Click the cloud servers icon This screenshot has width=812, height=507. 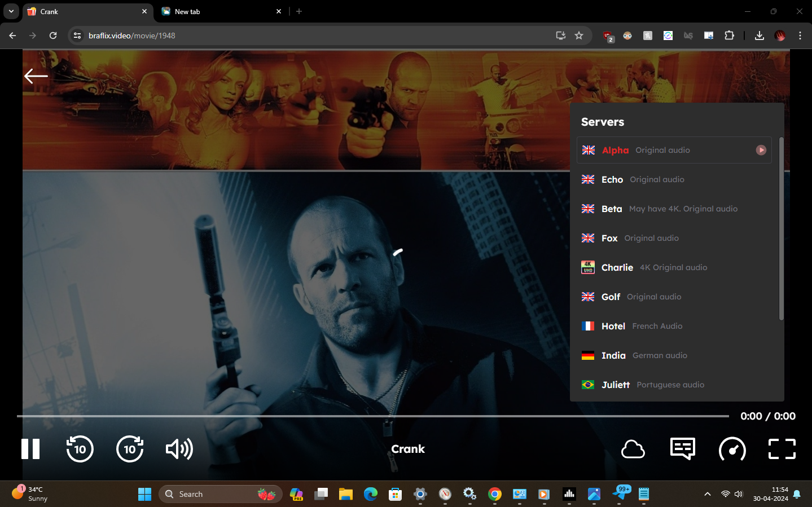[633, 449]
